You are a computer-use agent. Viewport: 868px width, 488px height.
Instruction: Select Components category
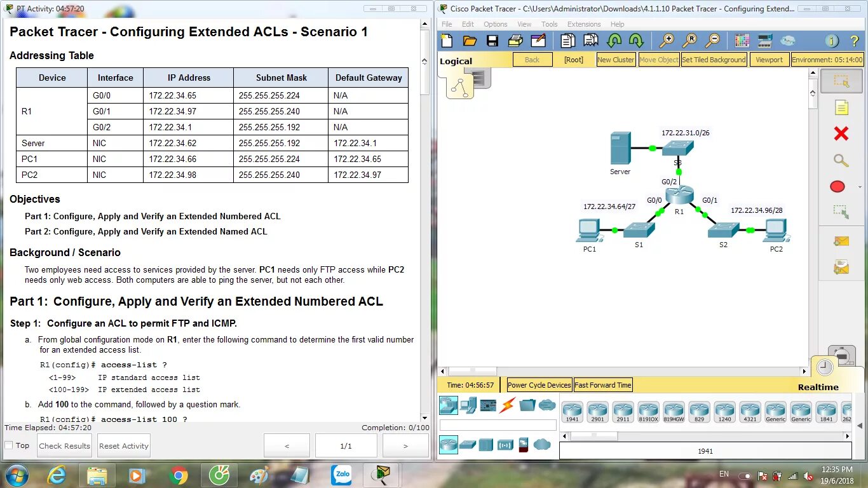pos(488,405)
